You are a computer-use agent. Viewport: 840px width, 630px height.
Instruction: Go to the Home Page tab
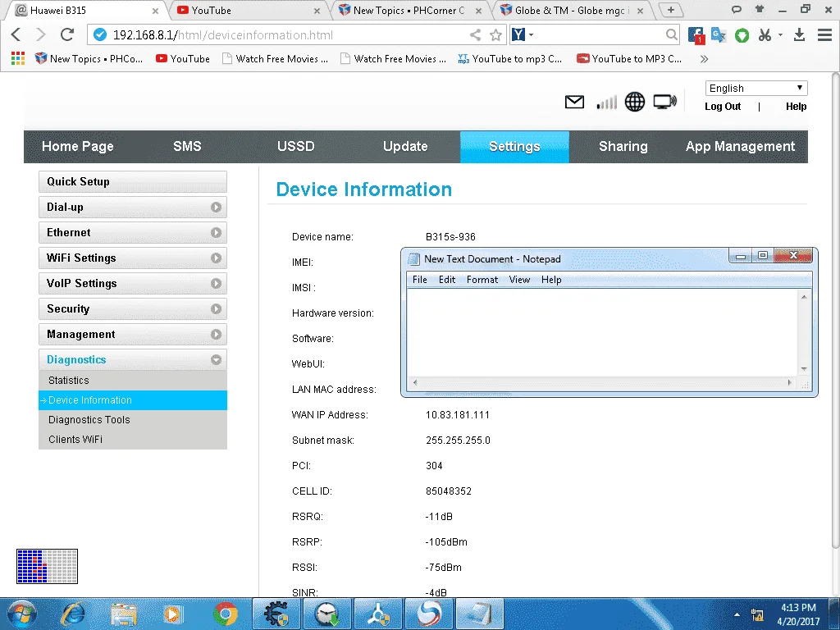point(78,146)
